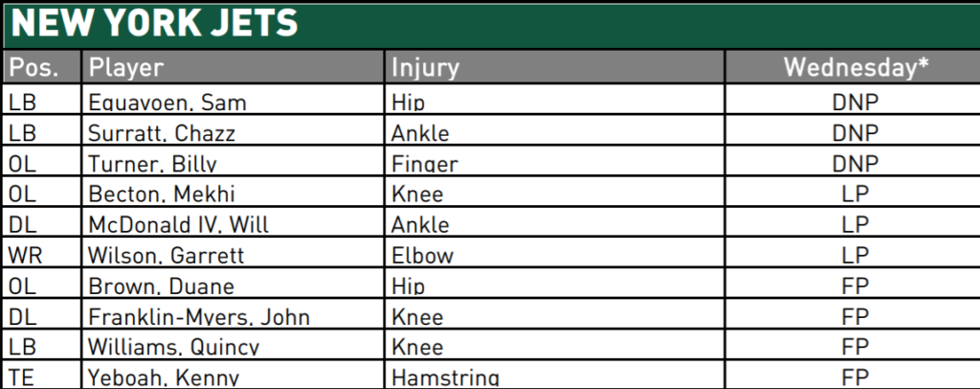The height and width of the screenshot is (389, 980).
Task: Click the Hamstring injury cell
Action: [444, 378]
